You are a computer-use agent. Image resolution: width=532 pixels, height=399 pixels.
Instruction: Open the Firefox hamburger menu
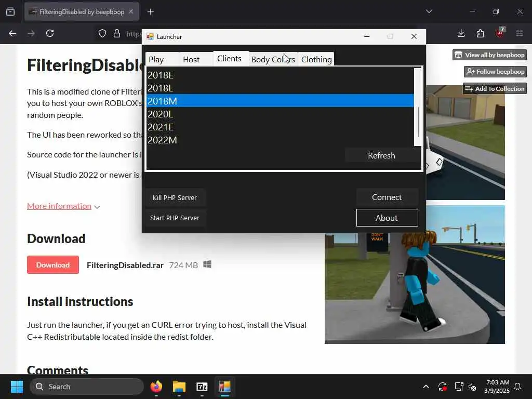click(520, 33)
